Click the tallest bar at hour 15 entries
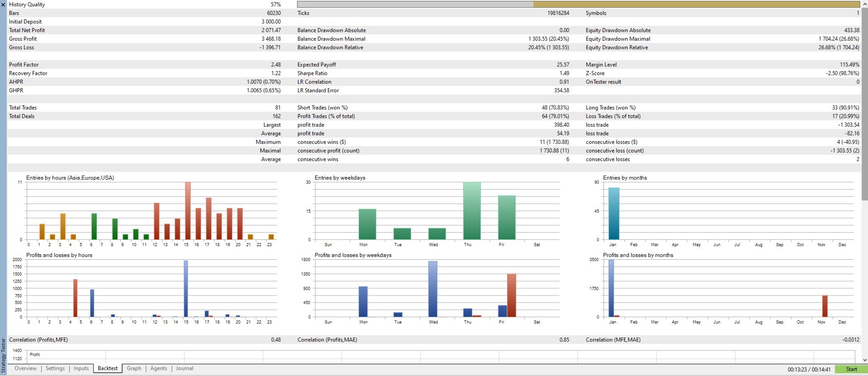The image size is (868, 376). click(x=187, y=211)
